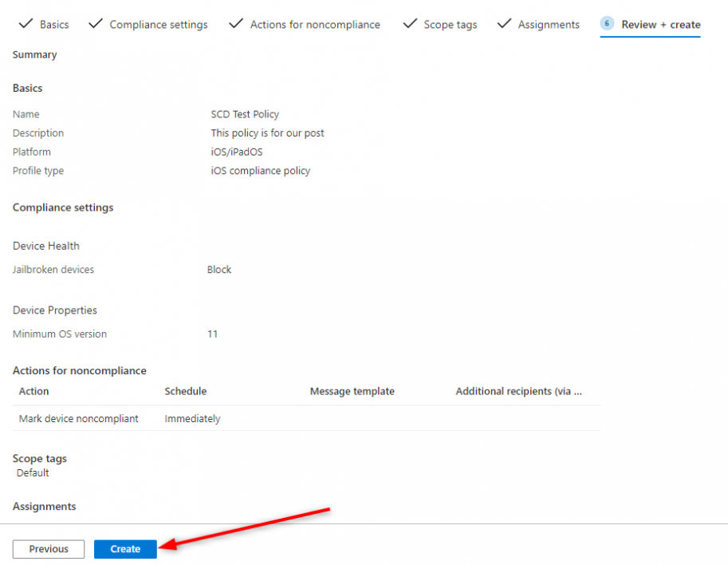Switch to the Scope tags step
This screenshot has width=728, height=565.
pos(450,25)
